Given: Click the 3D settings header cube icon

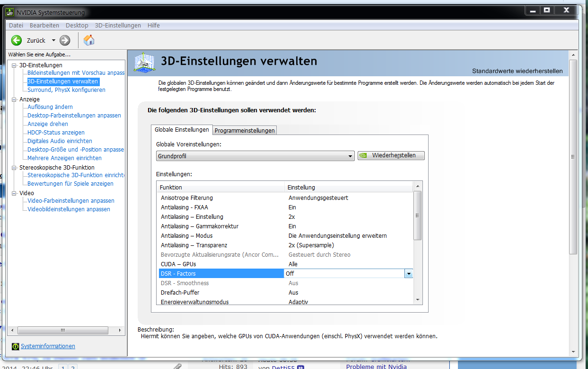Looking at the screenshot, I should (x=144, y=63).
